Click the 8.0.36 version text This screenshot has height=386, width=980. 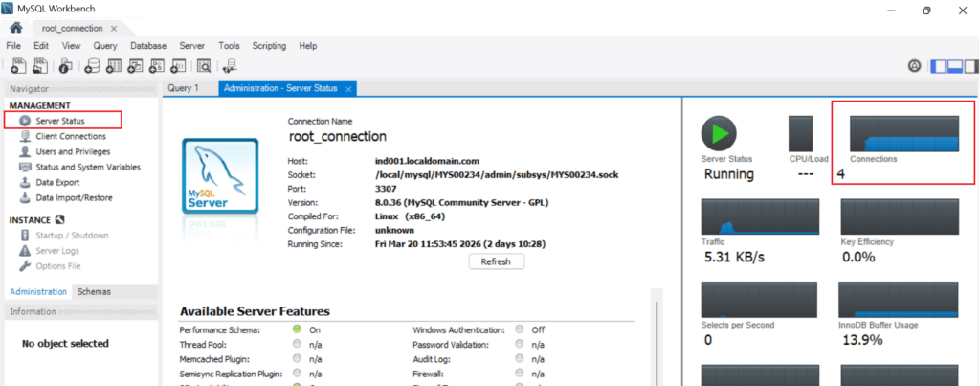click(462, 203)
